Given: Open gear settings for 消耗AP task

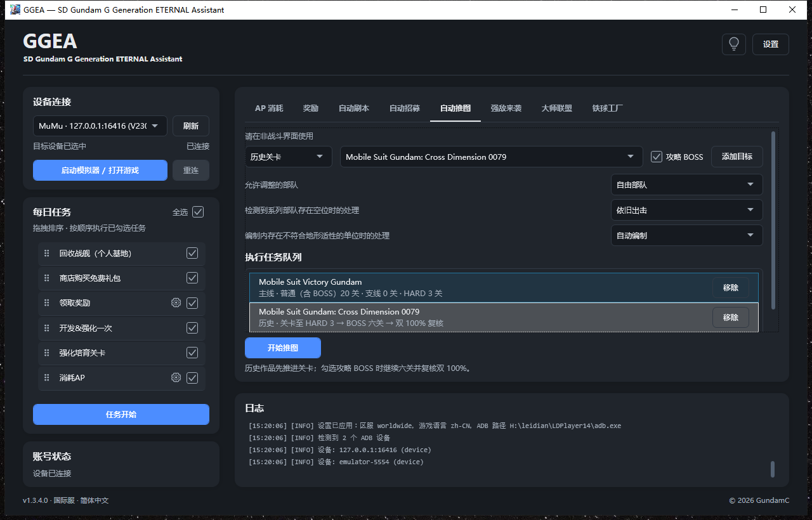Looking at the screenshot, I should coord(176,378).
